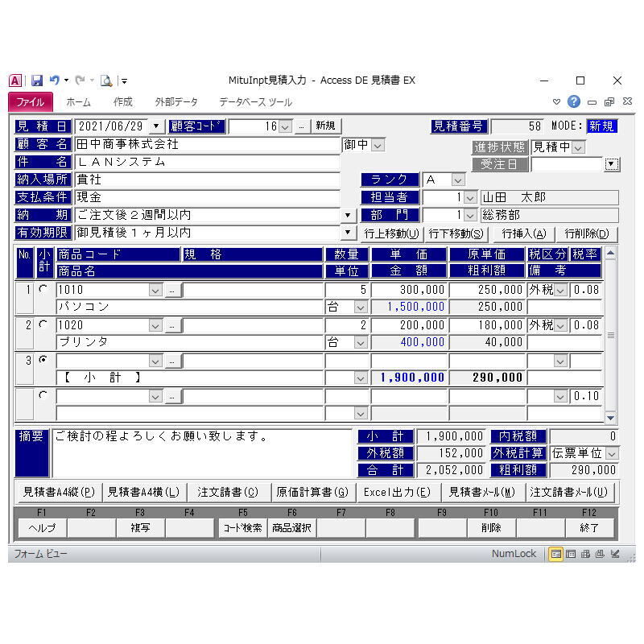Image resolution: width=644 pixels, height=644 pixels.
Task: Switch to Datasheet View via status bar icon
Action: click(x=571, y=554)
